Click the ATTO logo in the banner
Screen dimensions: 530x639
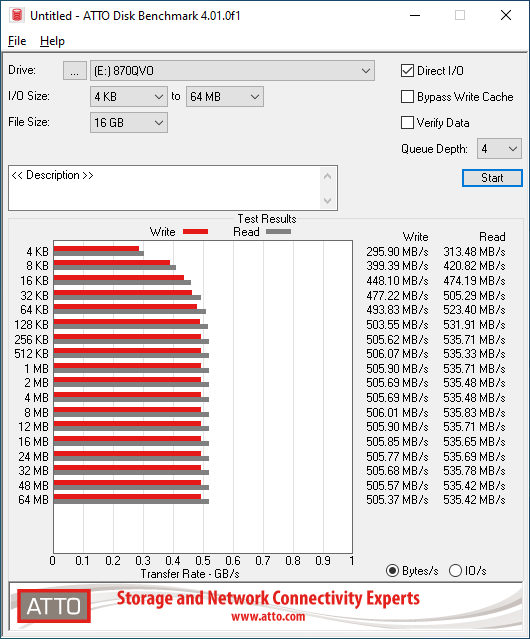[x=54, y=606]
